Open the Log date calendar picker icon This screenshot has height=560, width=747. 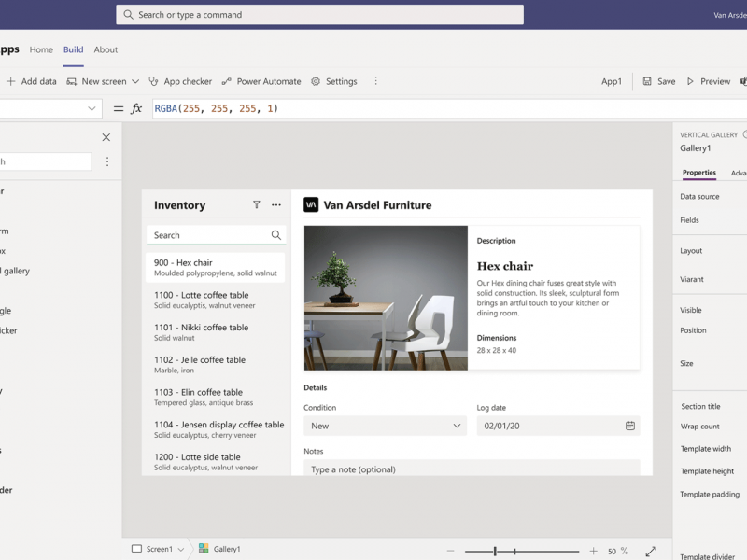click(629, 426)
